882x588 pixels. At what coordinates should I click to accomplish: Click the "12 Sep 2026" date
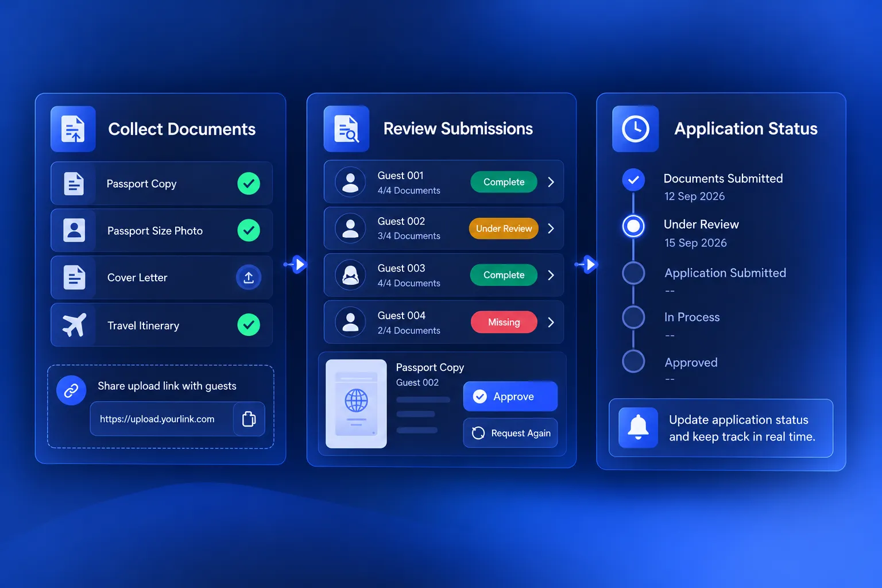coord(694,196)
